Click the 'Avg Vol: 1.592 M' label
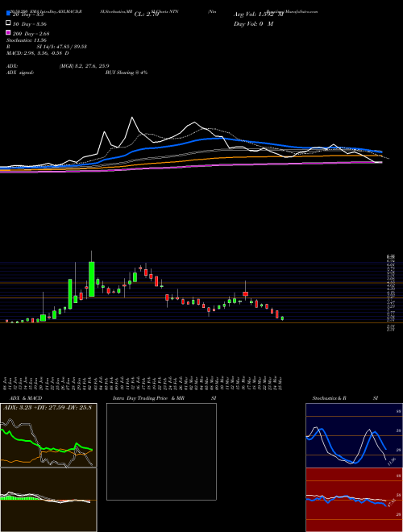Screen dimensions: 403x532 tap(258, 15)
